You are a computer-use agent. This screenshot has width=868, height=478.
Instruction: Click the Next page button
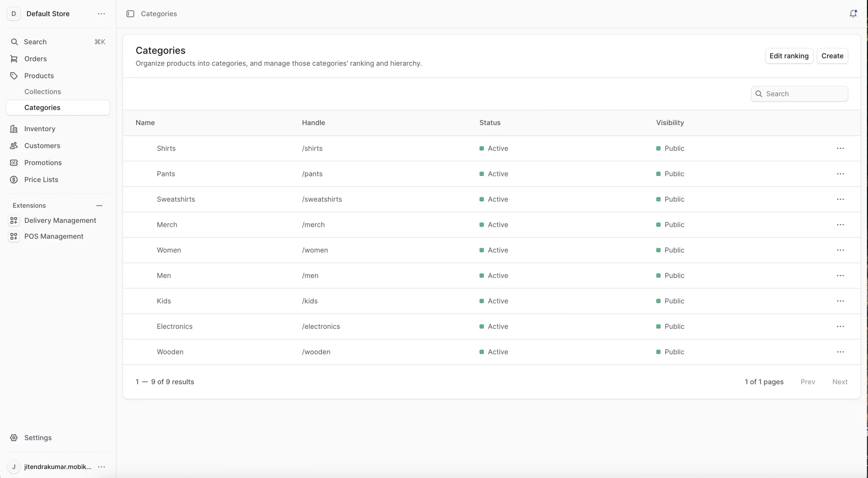[840, 382]
